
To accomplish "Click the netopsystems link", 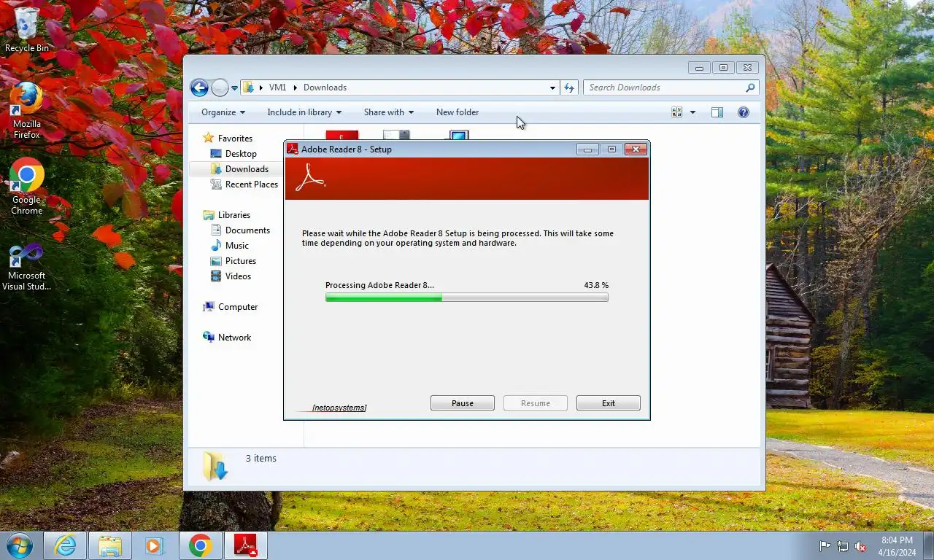I will pyautogui.click(x=339, y=408).
